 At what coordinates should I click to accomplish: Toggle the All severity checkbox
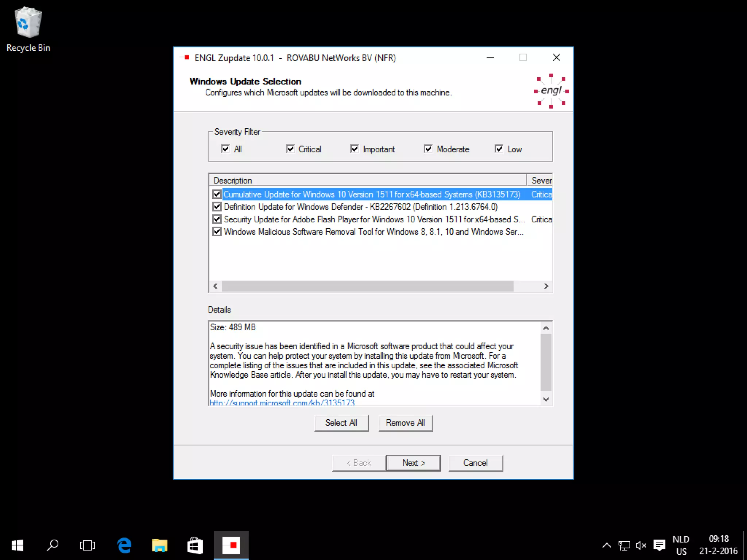coord(225,149)
